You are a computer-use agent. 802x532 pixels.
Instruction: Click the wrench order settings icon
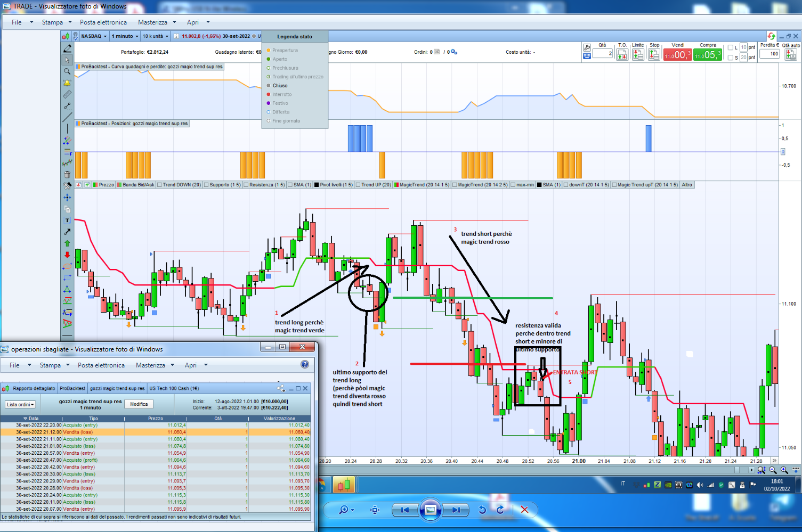[587, 47]
